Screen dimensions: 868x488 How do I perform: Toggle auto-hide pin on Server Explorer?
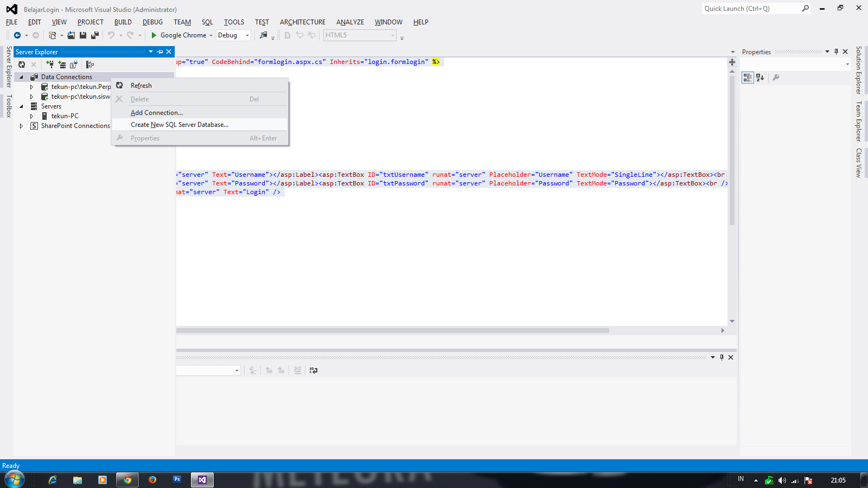(159, 52)
